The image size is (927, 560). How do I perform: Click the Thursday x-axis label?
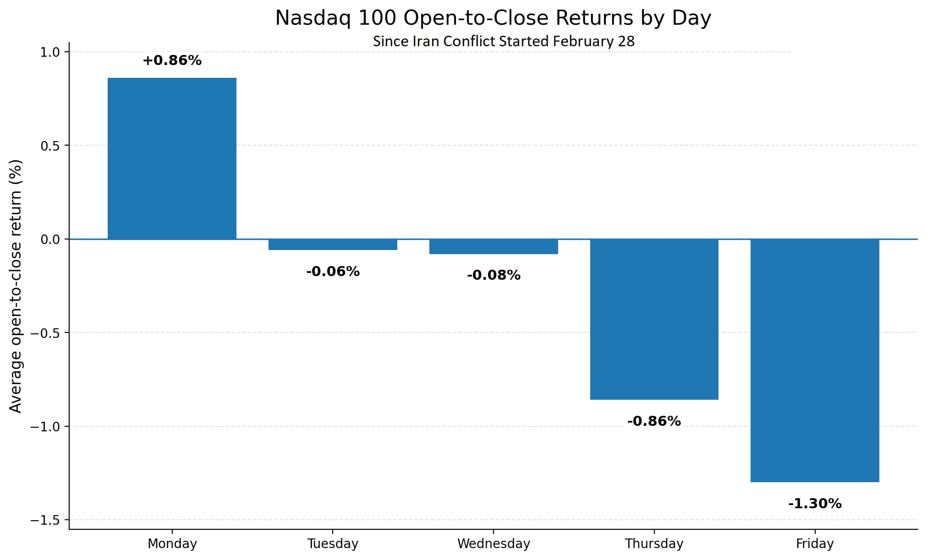(654, 544)
